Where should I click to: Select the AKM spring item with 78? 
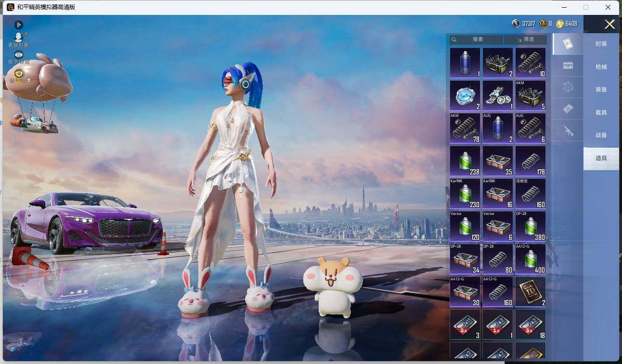[465, 128]
